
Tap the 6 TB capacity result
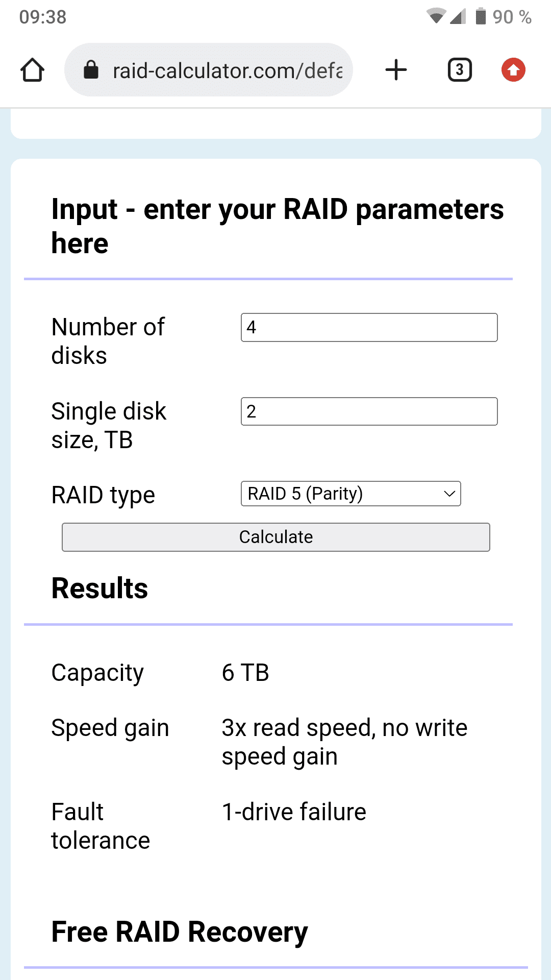click(245, 673)
